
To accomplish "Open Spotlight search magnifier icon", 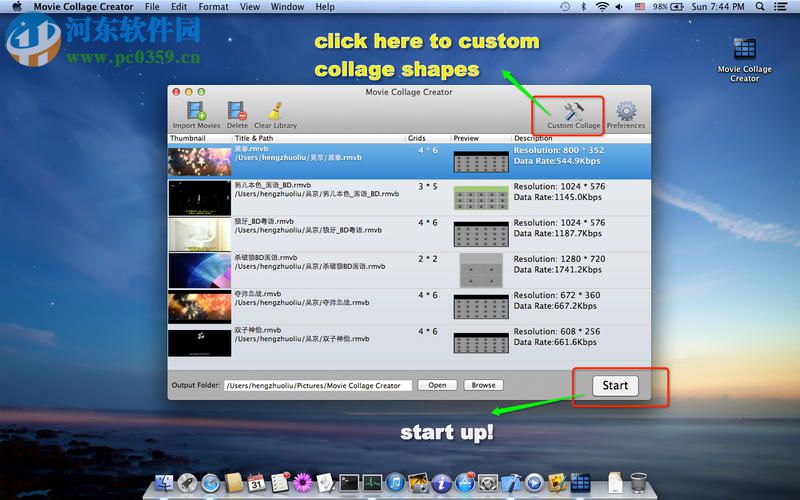I will tap(760, 7).
